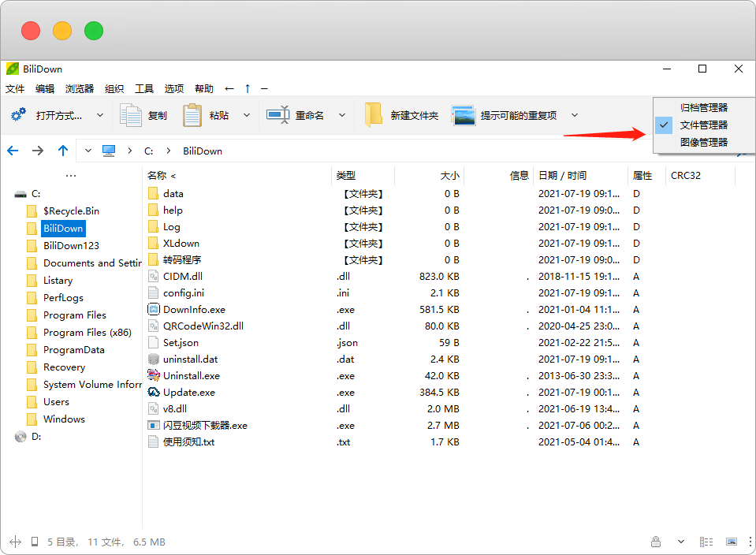Switch to 归档管理器 mode
Image resolution: width=756 pixels, height=555 pixels.
pos(703,107)
